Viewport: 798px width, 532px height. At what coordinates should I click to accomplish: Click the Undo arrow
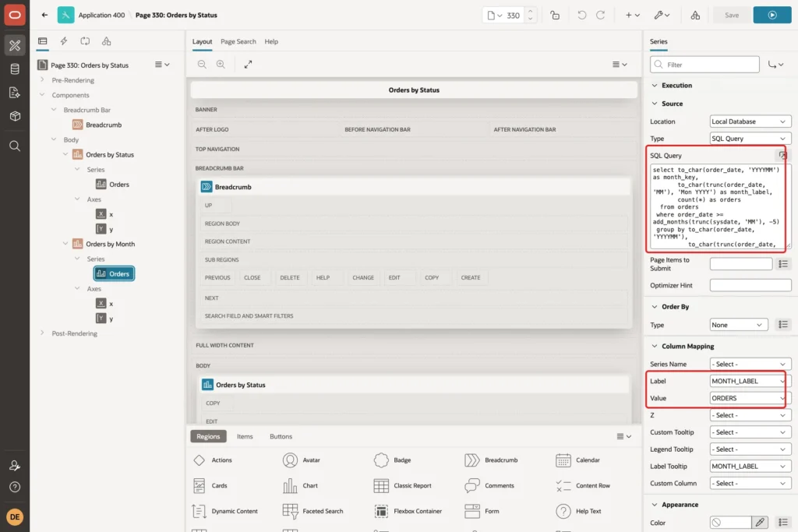(x=581, y=16)
